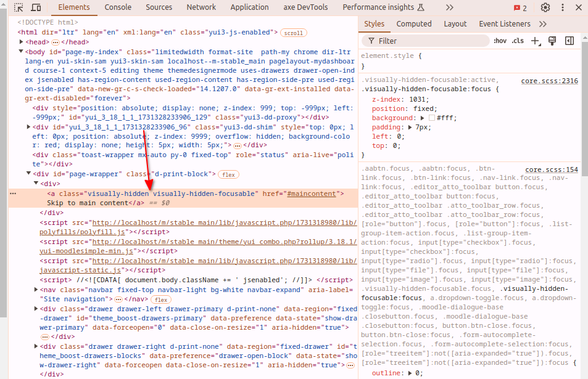Image resolution: width=588 pixels, height=379 pixels.
Task: Add a new style rule with plus icon
Action: (536, 41)
